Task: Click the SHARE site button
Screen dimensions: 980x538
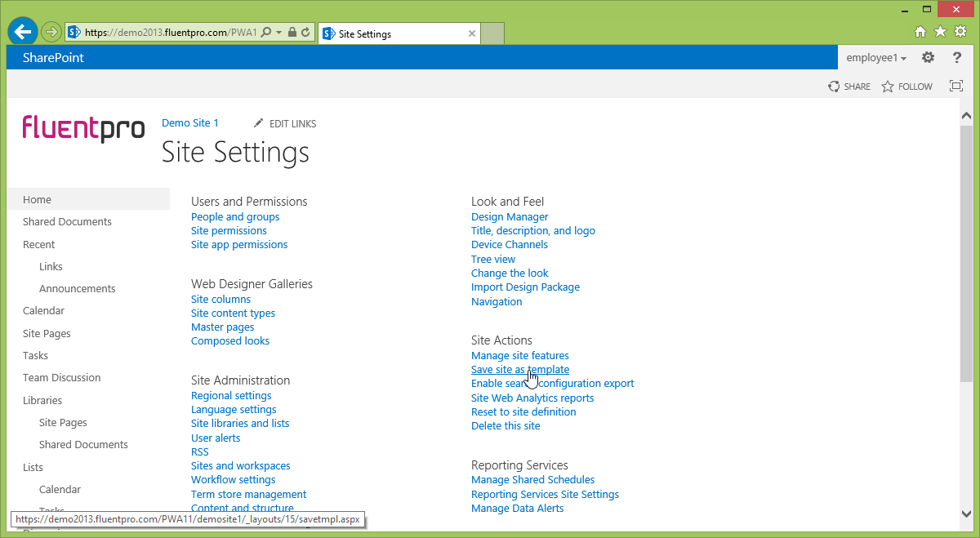Action: [849, 87]
